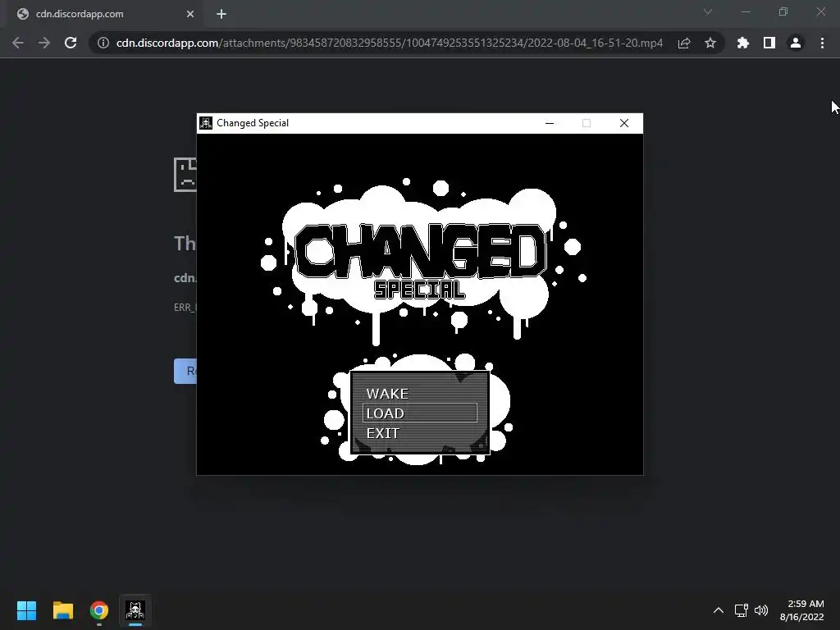
Task: Open the volume tray icon
Action: 760,610
